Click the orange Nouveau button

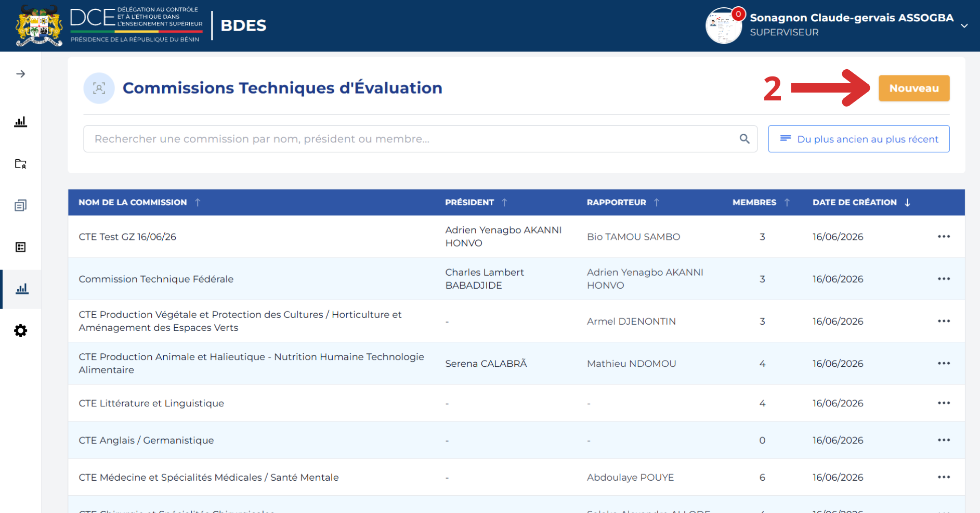(x=914, y=88)
